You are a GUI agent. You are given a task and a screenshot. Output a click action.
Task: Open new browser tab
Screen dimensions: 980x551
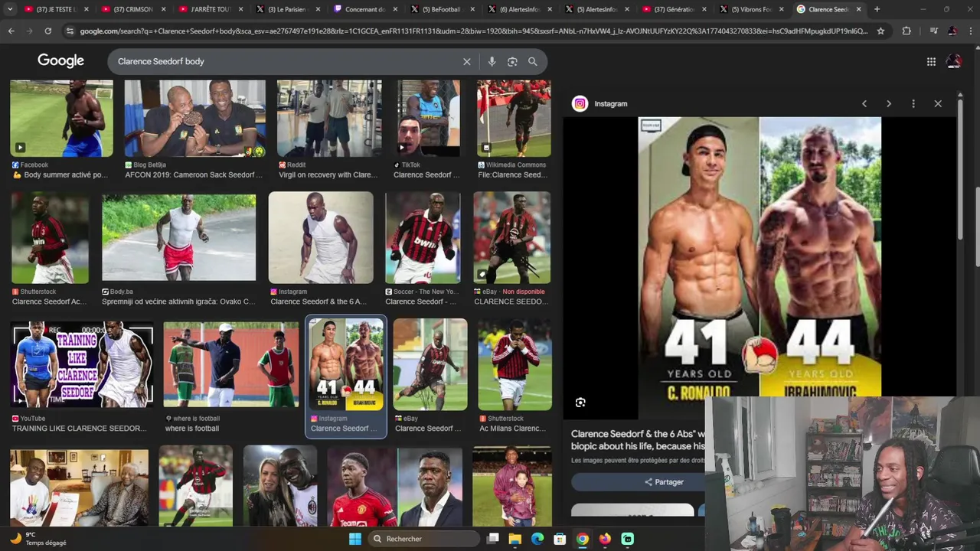[x=877, y=9]
